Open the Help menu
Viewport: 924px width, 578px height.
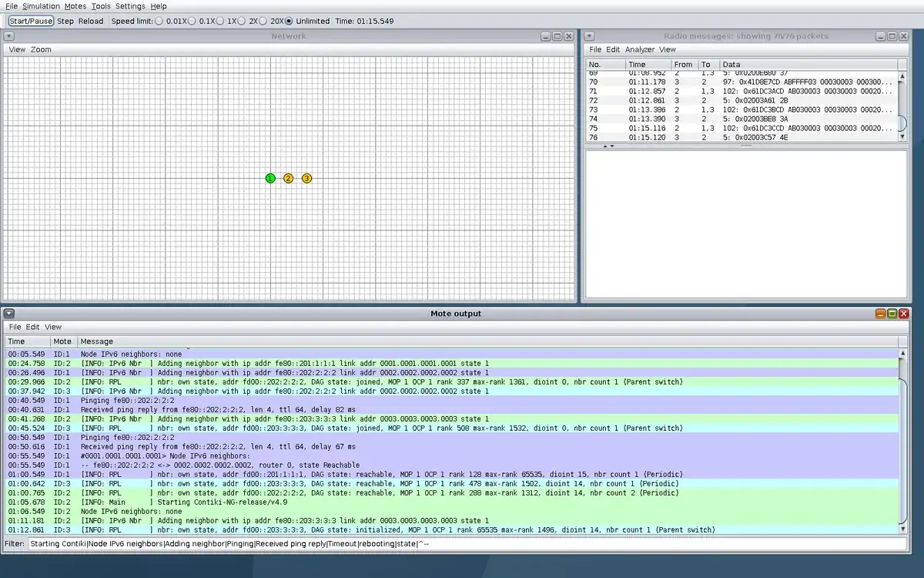[x=159, y=6]
